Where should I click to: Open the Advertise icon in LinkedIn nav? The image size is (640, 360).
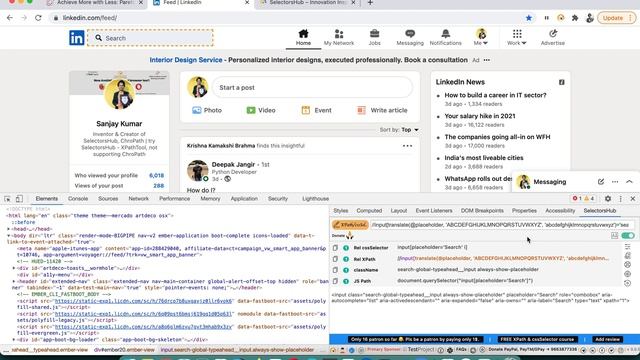[x=553, y=34]
